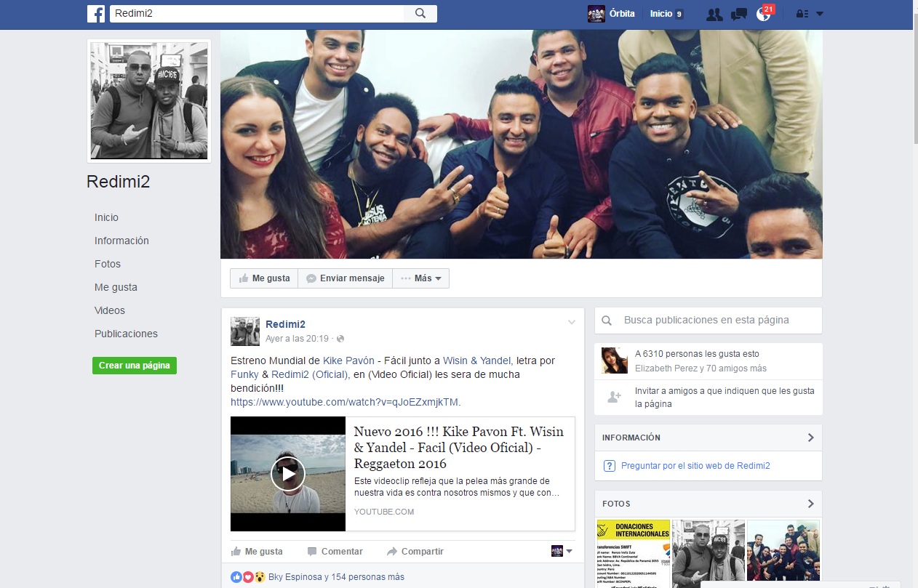Open friend requests icon
This screenshot has width=918, height=588.
click(714, 14)
